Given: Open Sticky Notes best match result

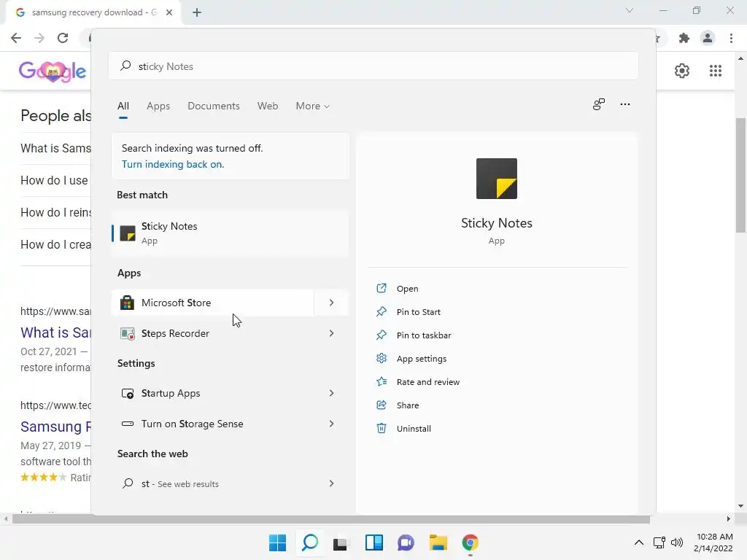Looking at the screenshot, I should point(230,233).
